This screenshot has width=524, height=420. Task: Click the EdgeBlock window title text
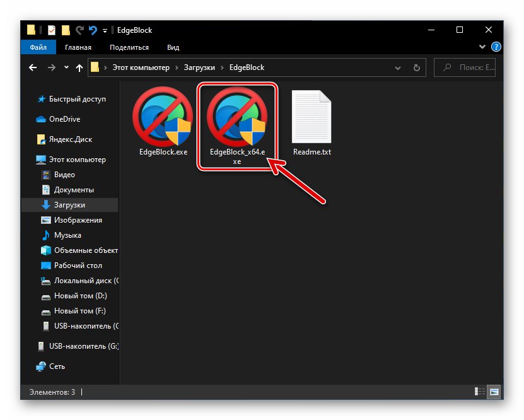coord(134,30)
